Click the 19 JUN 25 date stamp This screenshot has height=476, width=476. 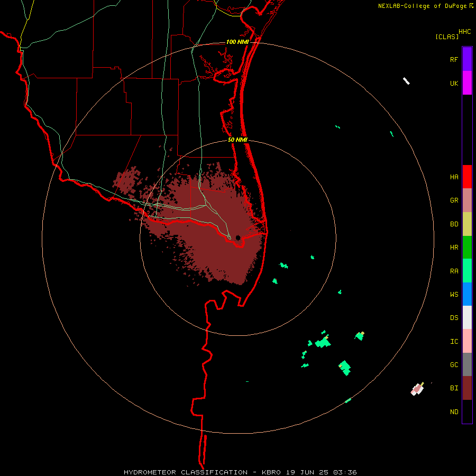tap(307, 472)
